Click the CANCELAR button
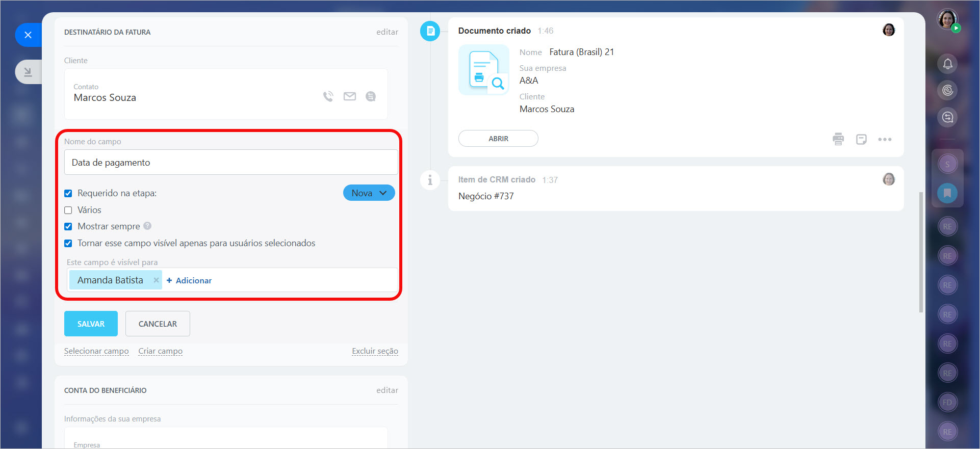980x449 pixels. (x=158, y=324)
